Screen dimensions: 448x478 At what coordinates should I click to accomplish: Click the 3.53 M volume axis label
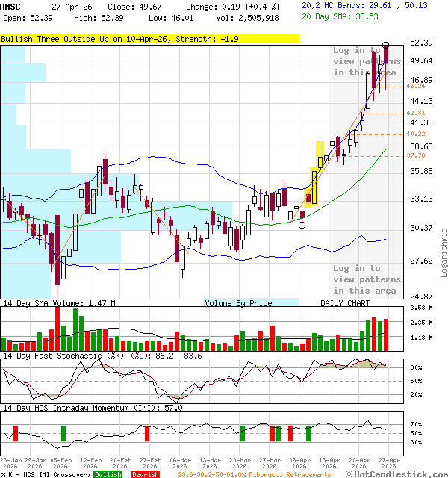point(421,308)
